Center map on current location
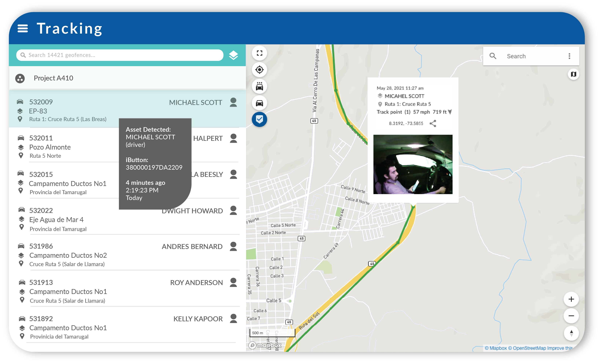Image resolution: width=600 pixels, height=364 pixels. pos(259,70)
